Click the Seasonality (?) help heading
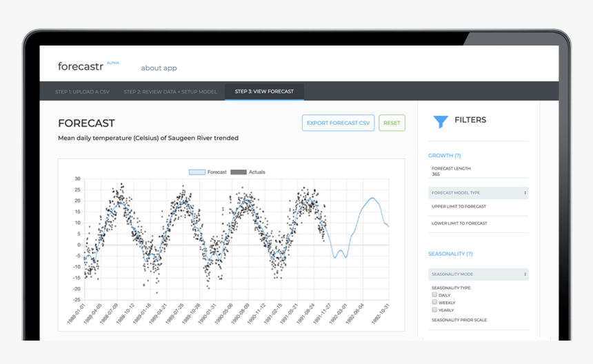 pyautogui.click(x=450, y=254)
